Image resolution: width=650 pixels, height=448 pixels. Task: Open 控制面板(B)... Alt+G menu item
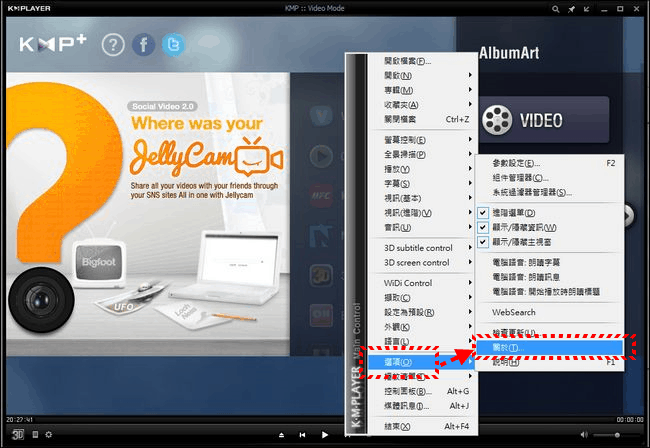coord(423,391)
